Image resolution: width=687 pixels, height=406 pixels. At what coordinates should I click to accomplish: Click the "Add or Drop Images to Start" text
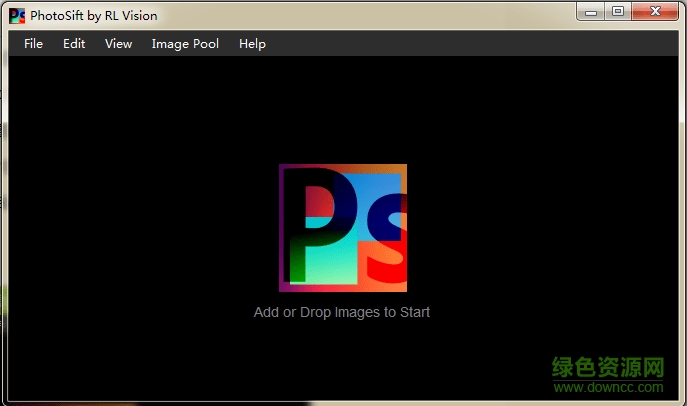pos(342,312)
